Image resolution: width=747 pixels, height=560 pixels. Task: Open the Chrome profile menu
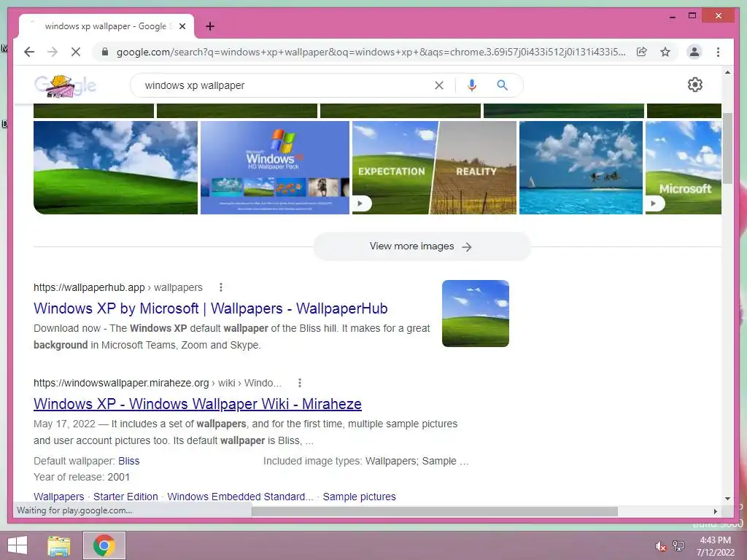(x=694, y=52)
